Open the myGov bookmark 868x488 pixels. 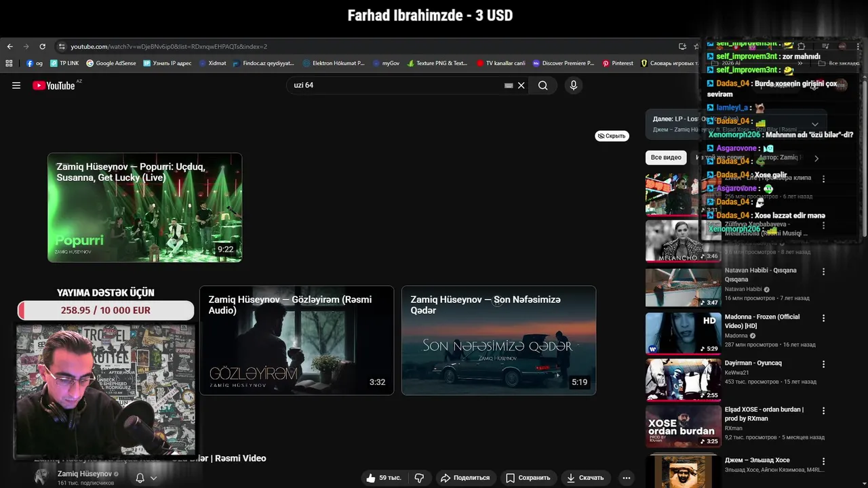pyautogui.click(x=387, y=63)
